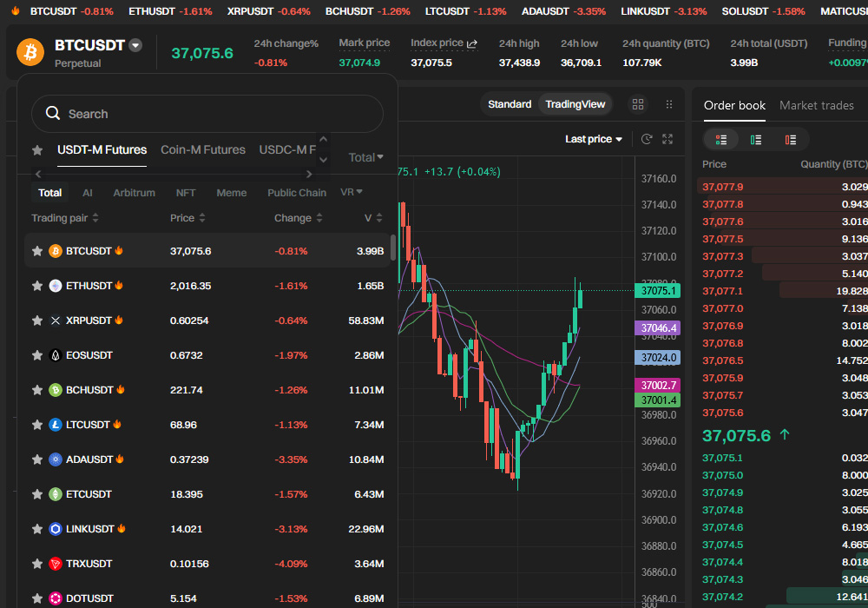
Task: Toggle favorite star for XRPUSDT
Action: pos(37,321)
